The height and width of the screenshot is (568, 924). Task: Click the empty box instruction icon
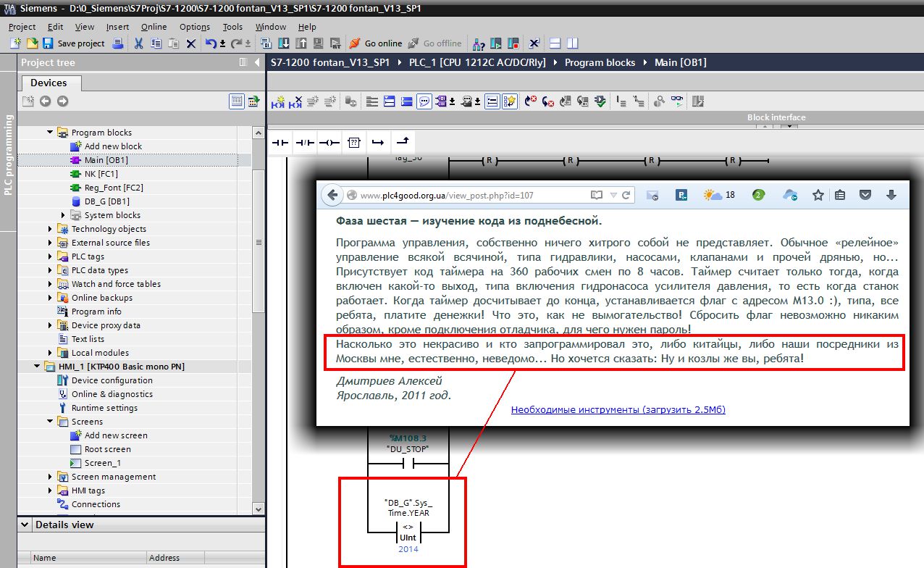point(353,143)
